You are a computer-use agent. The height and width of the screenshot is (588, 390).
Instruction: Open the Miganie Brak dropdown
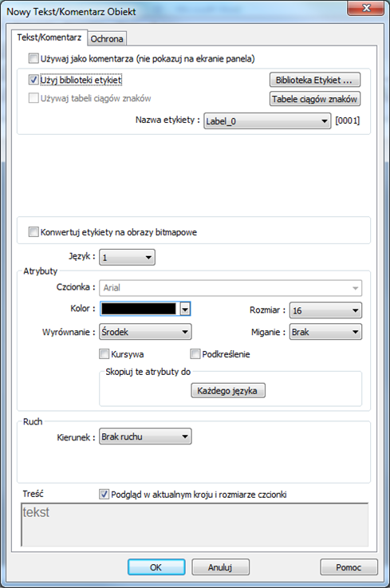click(325, 332)
